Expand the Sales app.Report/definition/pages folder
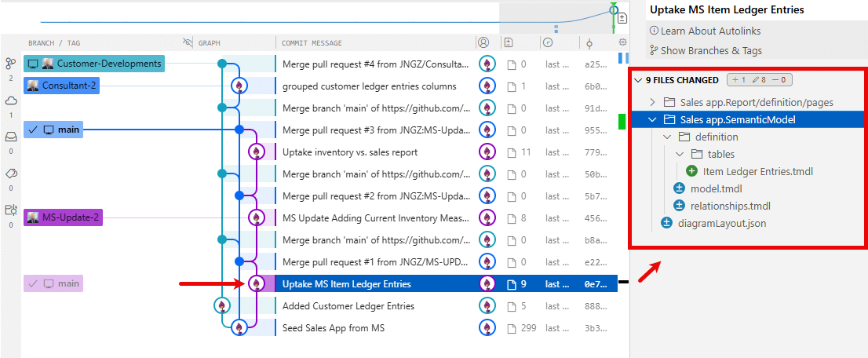 tap(653, 102)
